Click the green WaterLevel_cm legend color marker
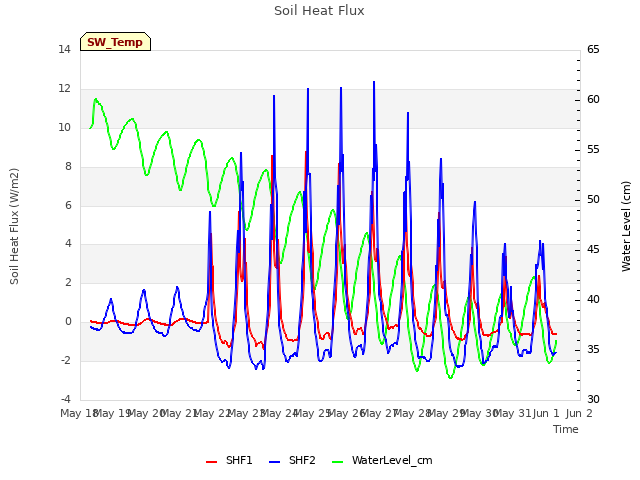 [x=338, y=462]
